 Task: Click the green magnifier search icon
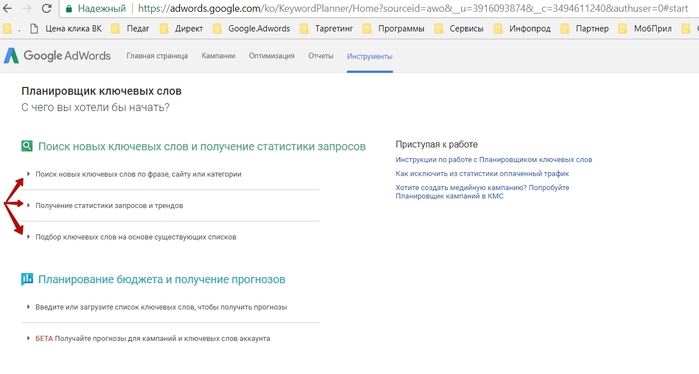(x=27, y=146)
